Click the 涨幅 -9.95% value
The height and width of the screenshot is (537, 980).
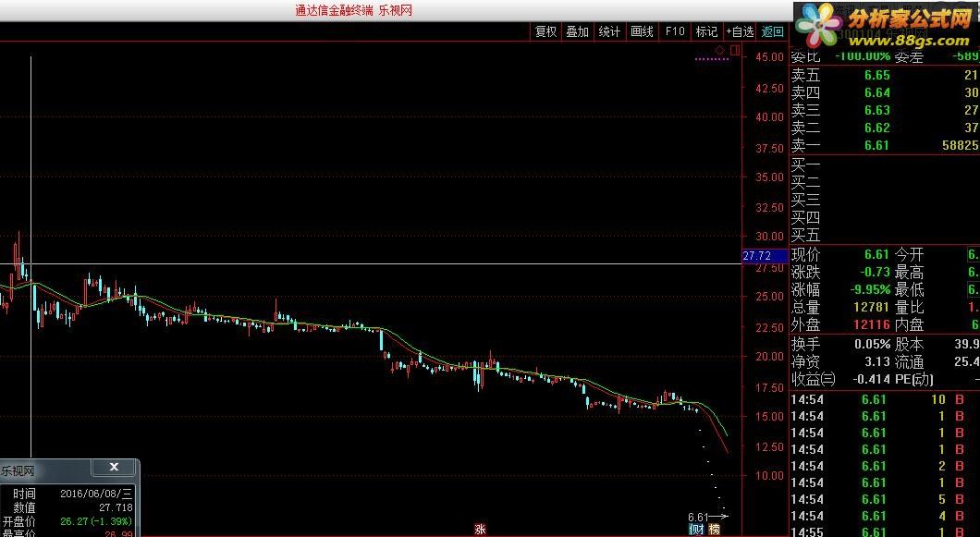[870, 289]
